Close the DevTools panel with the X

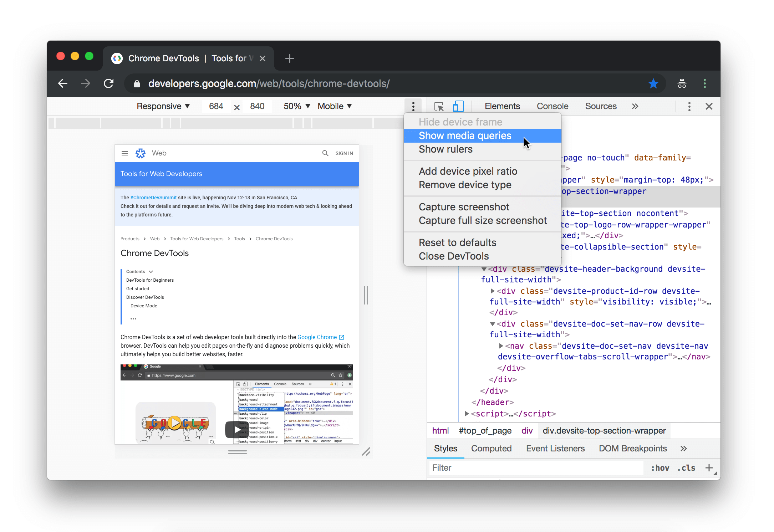709,106
